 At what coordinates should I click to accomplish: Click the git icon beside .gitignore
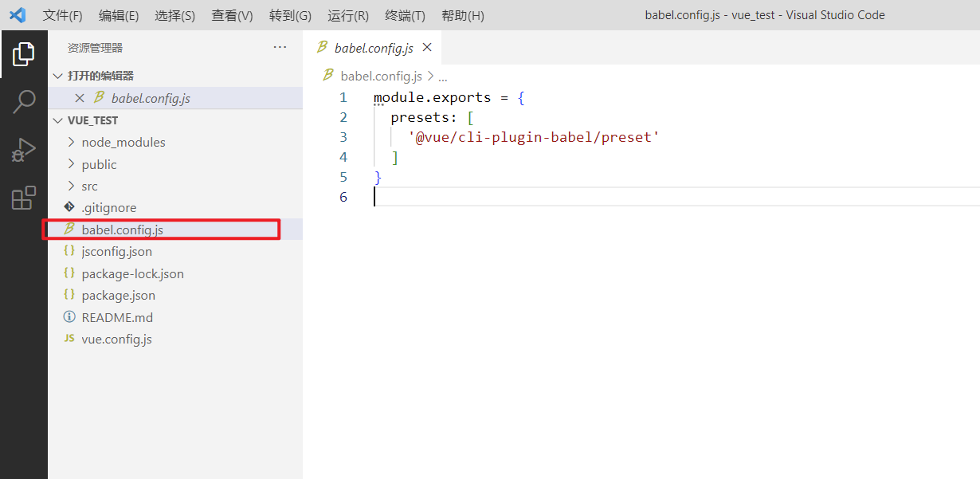(69, 207)
